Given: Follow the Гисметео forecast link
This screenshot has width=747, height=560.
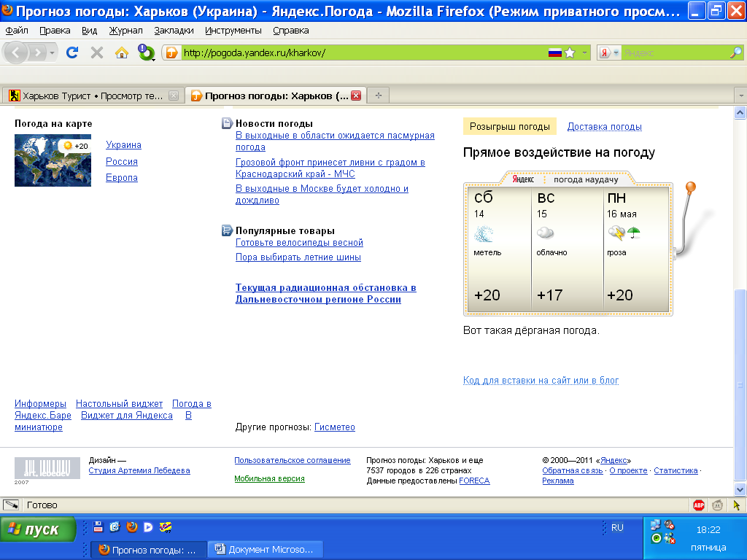Looking at the screenshot, I should 334,427.
